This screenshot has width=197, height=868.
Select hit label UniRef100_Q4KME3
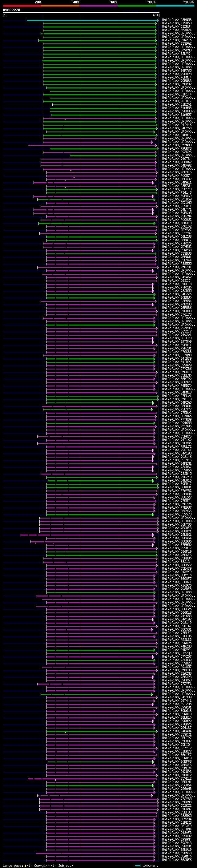pyautogui.click(x=177, y=393)
